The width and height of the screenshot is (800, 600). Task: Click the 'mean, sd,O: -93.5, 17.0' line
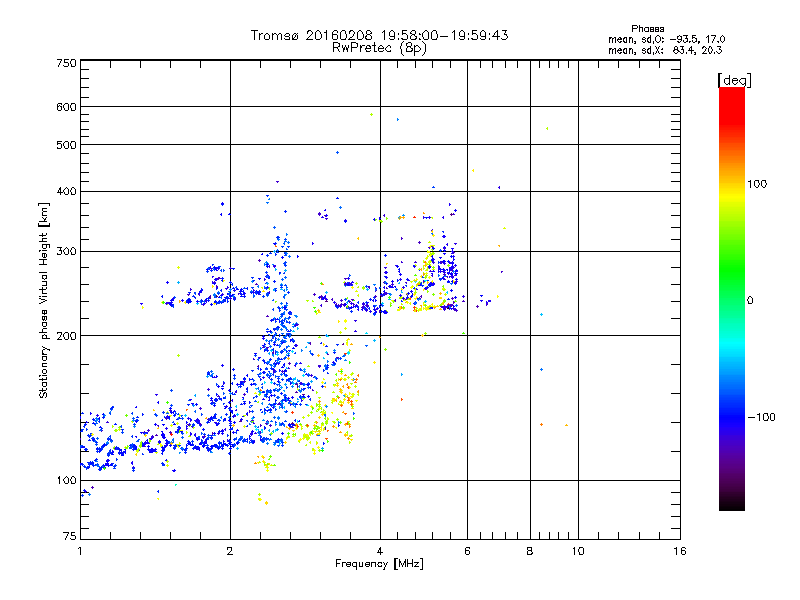tap(666, 39)
